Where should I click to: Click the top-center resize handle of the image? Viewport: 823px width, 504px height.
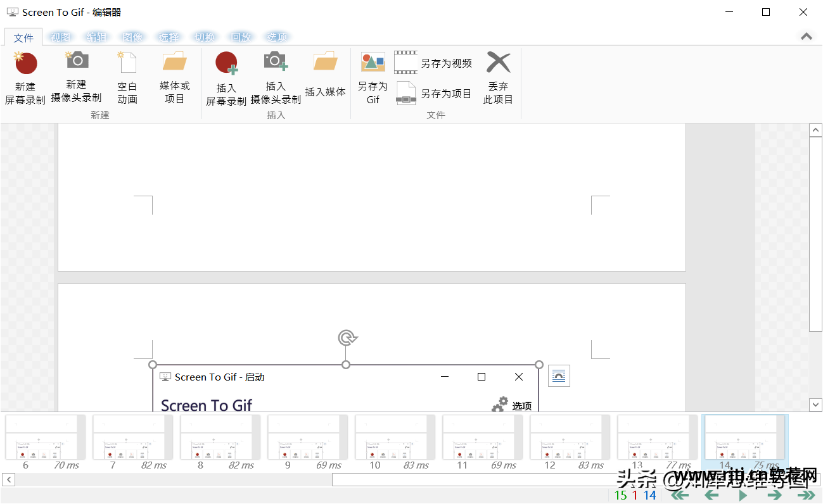tap(346, 365)
